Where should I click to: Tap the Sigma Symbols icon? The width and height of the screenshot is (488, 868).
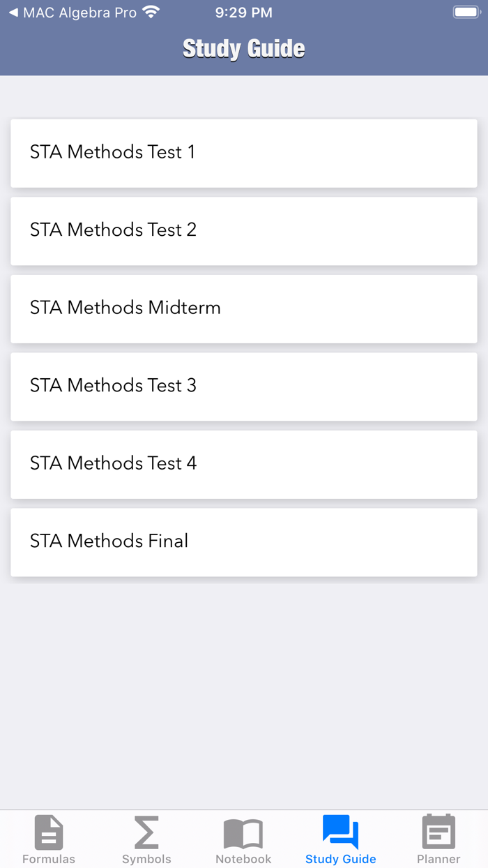click(x=146, y=832)
